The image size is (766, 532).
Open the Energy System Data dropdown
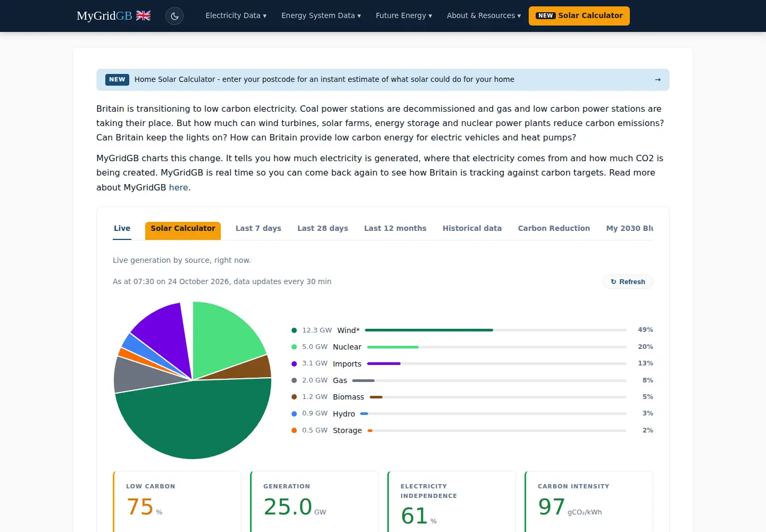(x=321, y=16)
